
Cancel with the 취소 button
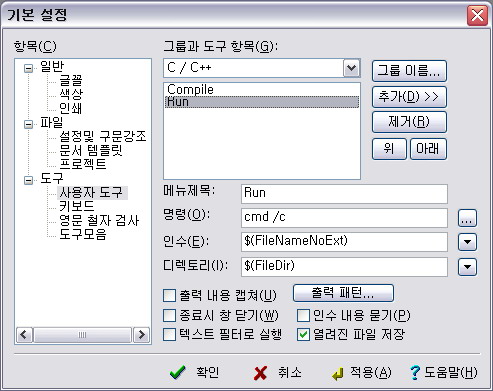pyautogui.click(x=277, y=372)
